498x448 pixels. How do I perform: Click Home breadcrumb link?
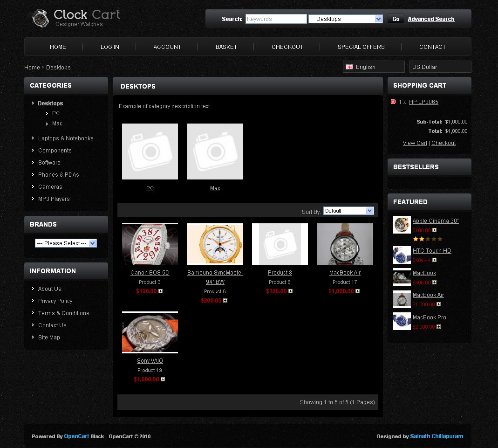coord(32,67)
